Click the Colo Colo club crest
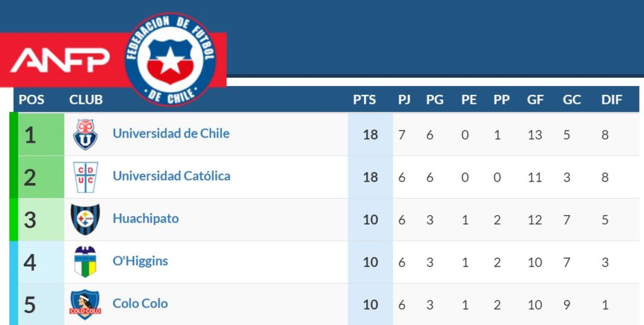Viewport: 644px width, 325px height. click(x=86, y=304)
